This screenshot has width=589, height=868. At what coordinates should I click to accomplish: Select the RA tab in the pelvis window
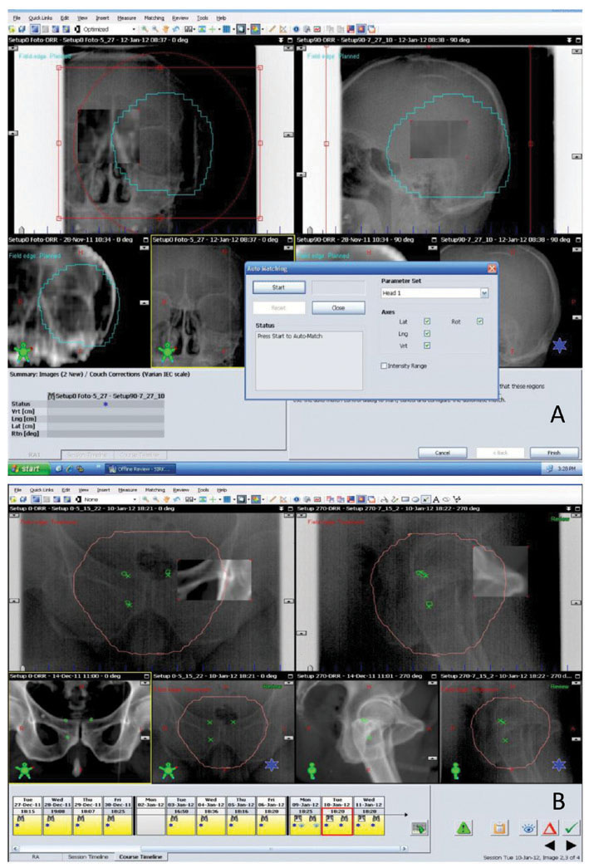(x=36, y=857)
